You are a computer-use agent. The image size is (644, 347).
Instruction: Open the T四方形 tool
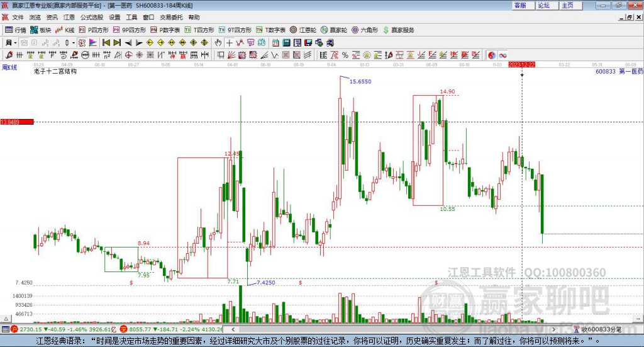(x=199, y=30)
